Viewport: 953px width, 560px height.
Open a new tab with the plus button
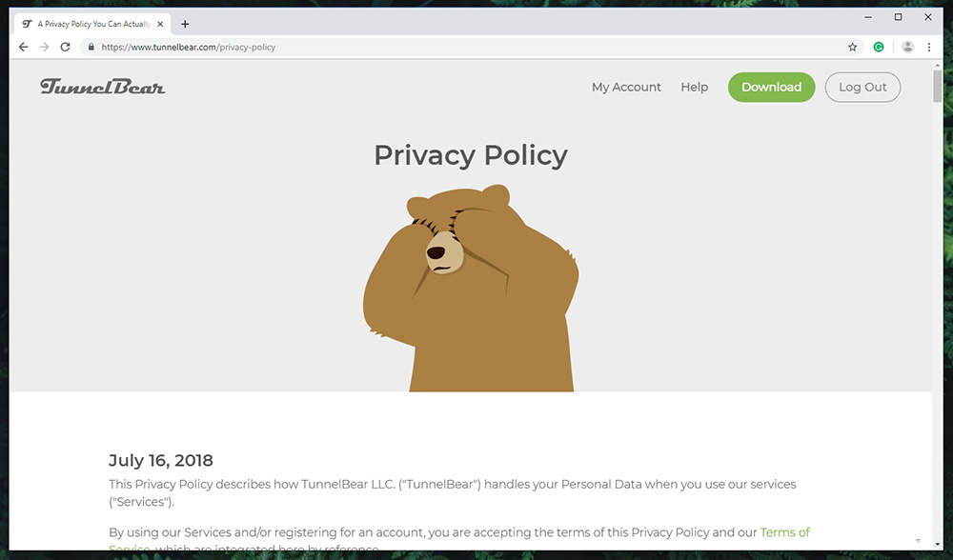(x=185, y=25)
